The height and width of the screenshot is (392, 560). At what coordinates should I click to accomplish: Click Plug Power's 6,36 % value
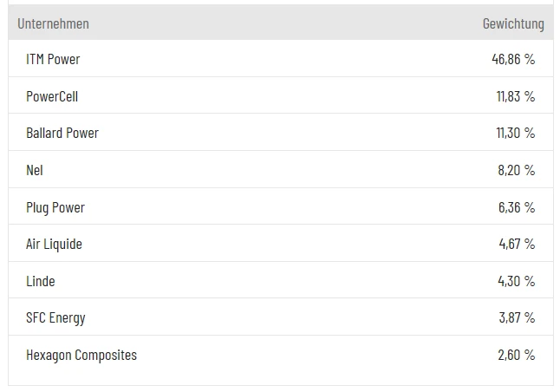517,207
